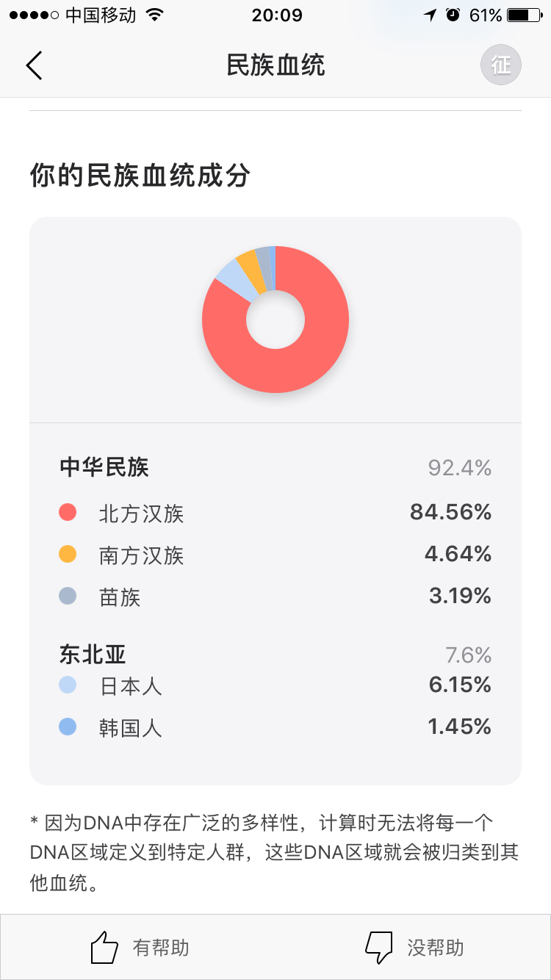
Task: Tap the Wi-Fi status icon
Action: 154,15
